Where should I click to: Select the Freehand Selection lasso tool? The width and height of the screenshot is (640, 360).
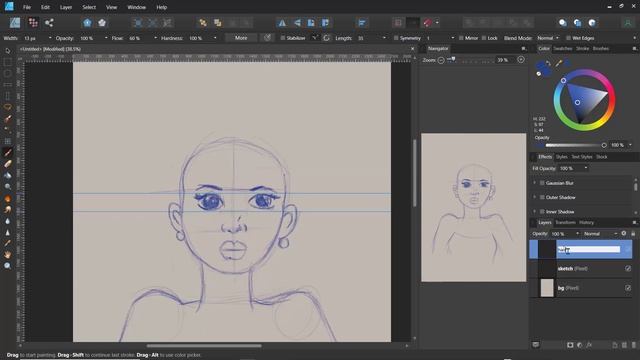coord(7,107)
